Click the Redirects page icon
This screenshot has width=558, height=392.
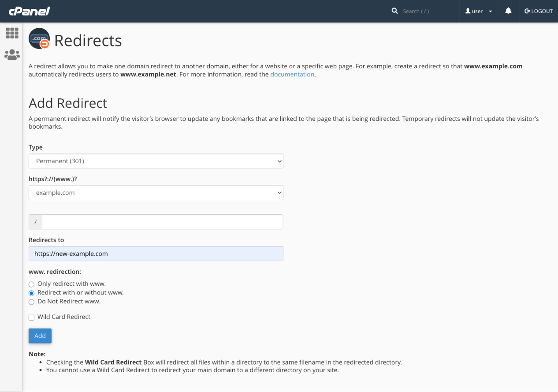click(39, 39)
